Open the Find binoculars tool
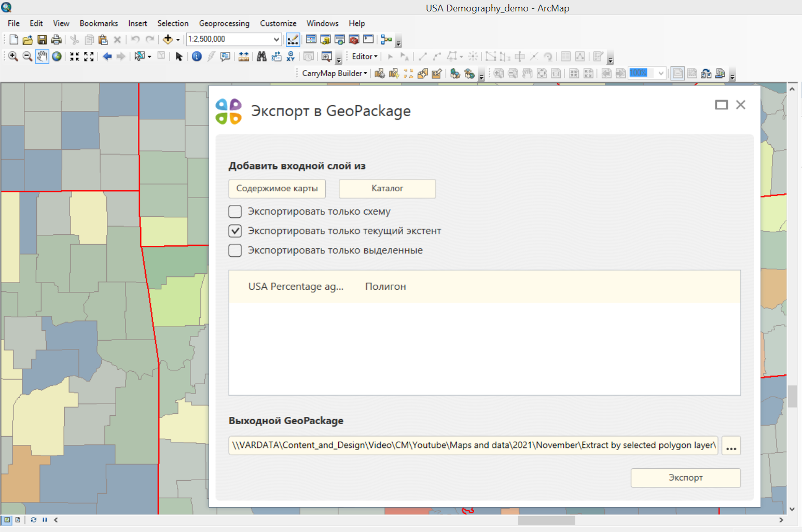Viewport: 802px width, 532px height. click(x=261, y=57)
